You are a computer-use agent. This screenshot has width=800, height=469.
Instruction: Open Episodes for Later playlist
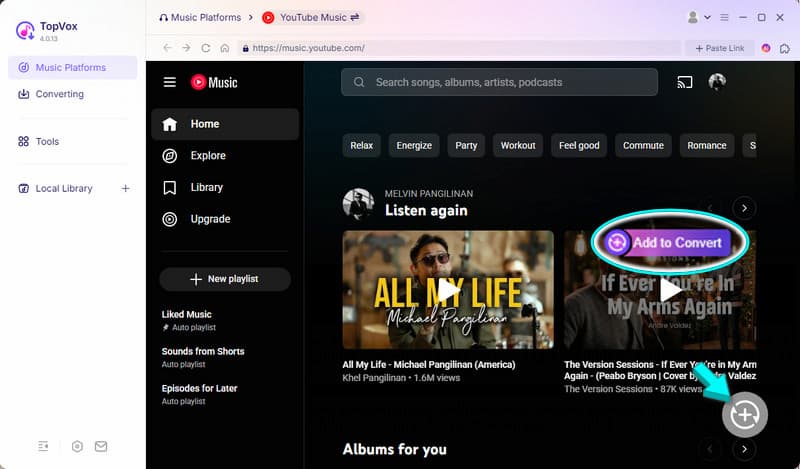click(x=199, y=388)
